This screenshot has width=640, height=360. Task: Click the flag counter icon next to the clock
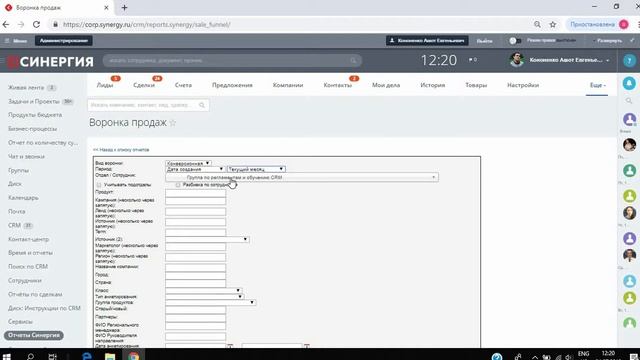473,60
